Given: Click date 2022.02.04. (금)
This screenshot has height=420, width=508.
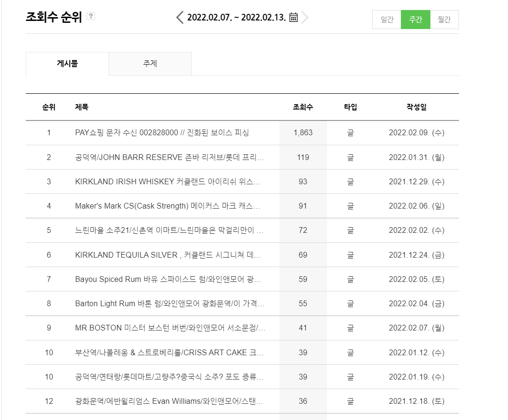Looking at the screenshot, I should click(417, 303).
